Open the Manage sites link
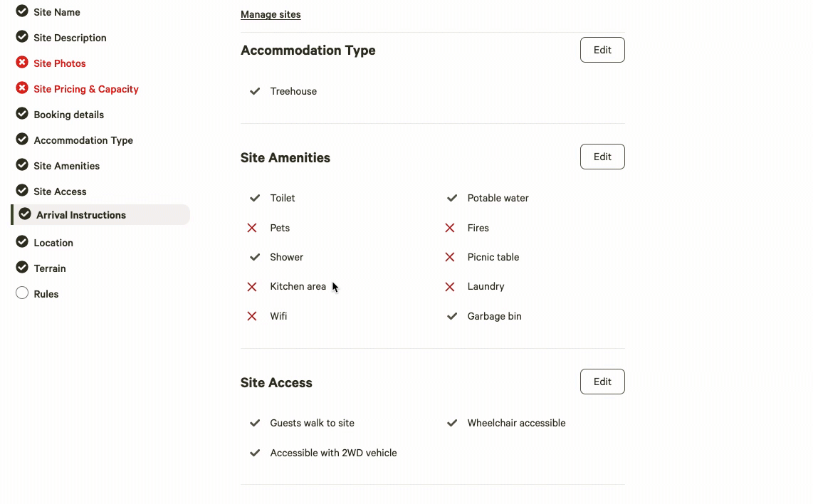This screenshot has height=504, width=813. coord(271,14)
